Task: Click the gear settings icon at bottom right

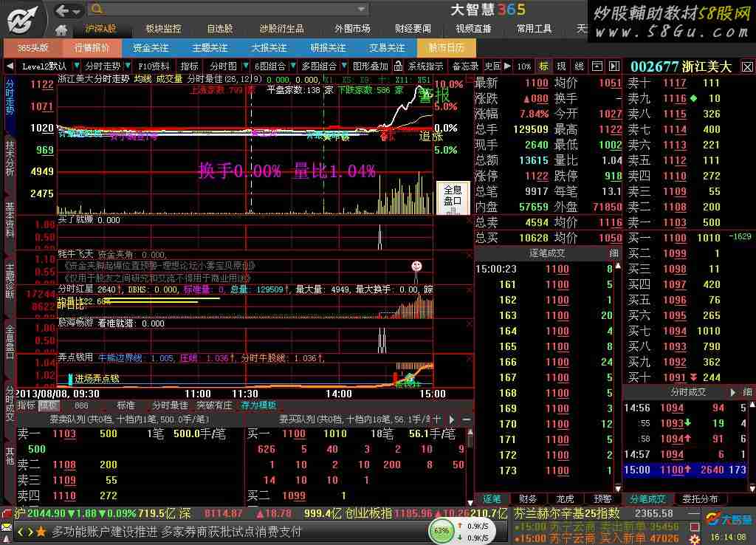Action: [x=695, y=539]
